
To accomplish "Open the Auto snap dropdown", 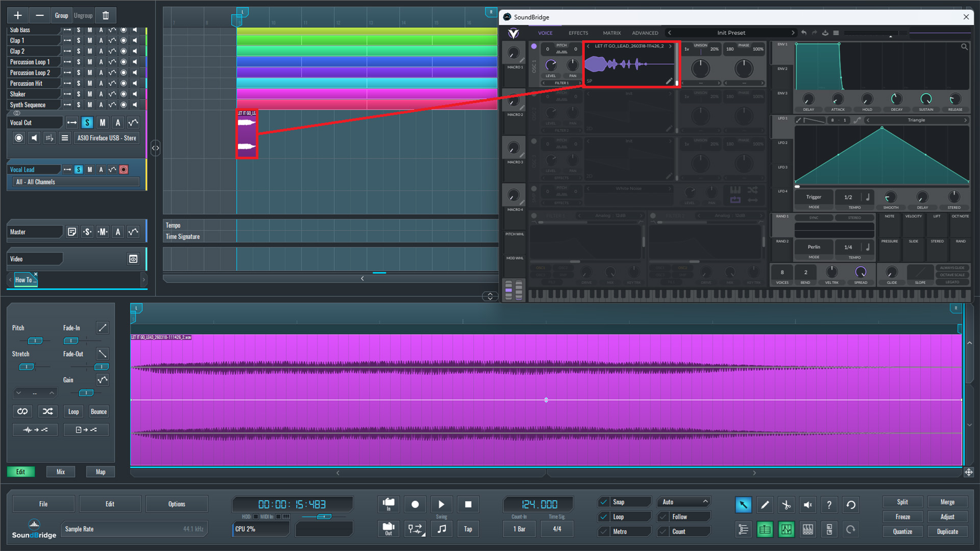I will (684, 502).
